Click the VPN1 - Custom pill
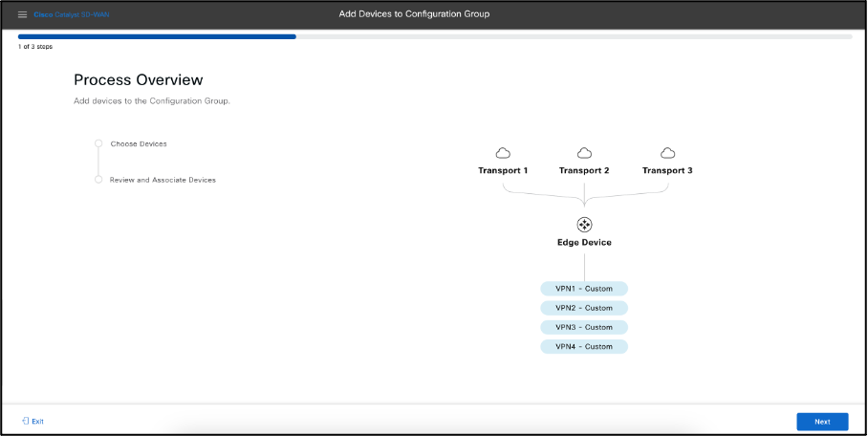 tap(584, 289)
